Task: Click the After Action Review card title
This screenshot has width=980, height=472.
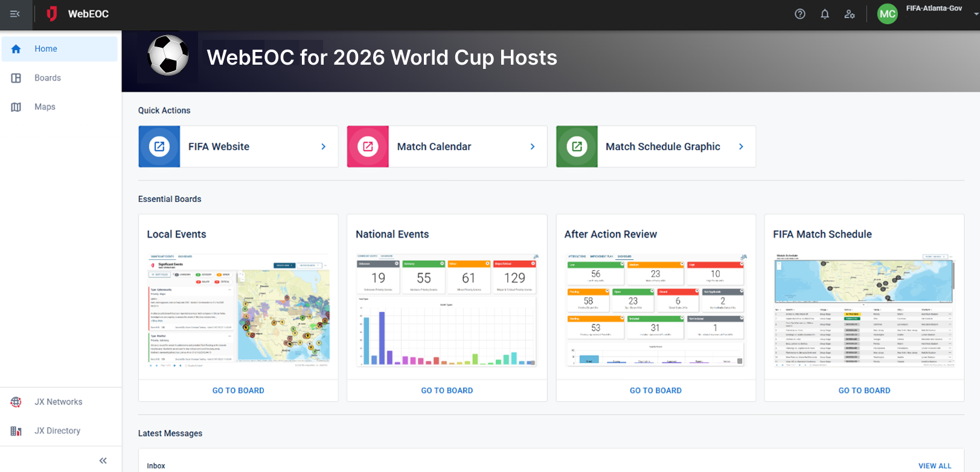Action: [x=610, y=234]
